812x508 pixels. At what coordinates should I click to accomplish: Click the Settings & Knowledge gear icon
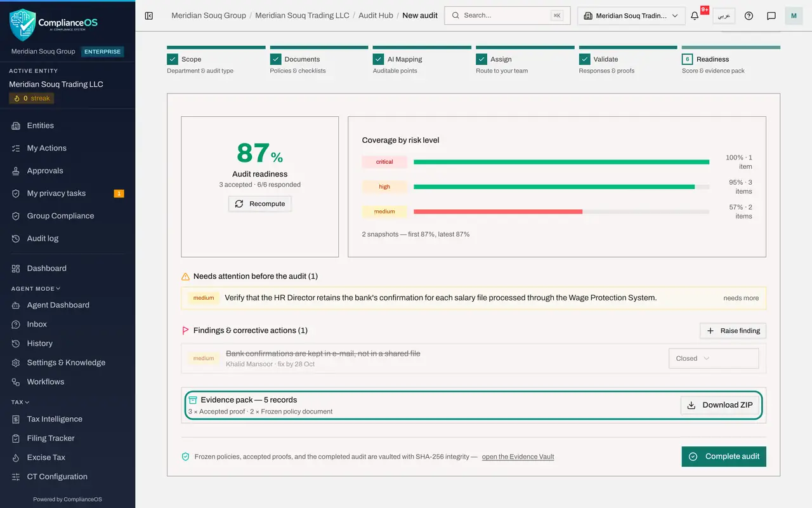coord(16,363)
